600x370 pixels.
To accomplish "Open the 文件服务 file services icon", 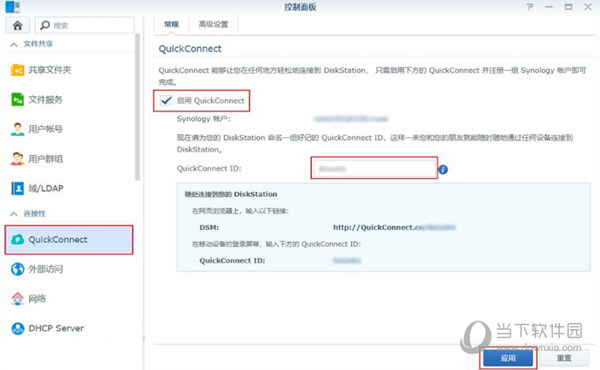I will tap(18, 99).
